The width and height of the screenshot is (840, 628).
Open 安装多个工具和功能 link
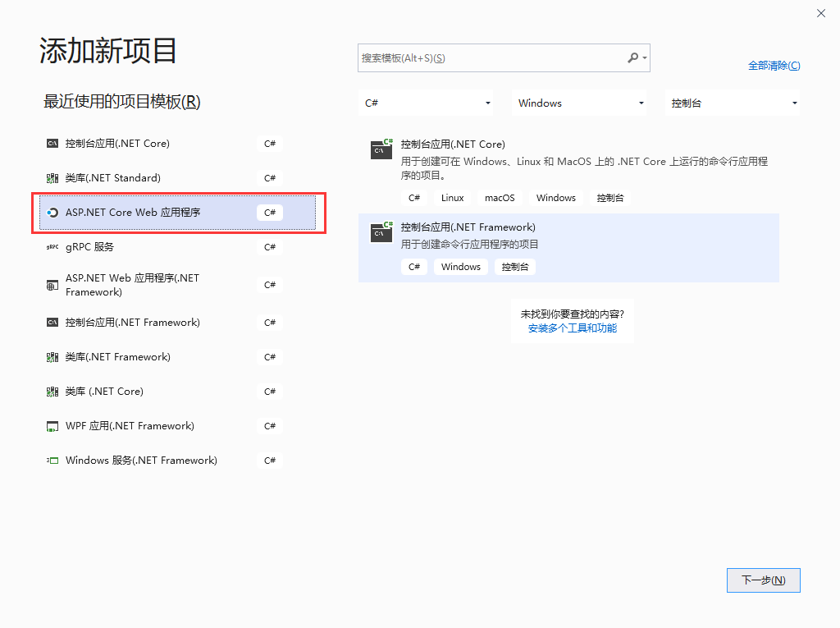[x=572, y=328]
